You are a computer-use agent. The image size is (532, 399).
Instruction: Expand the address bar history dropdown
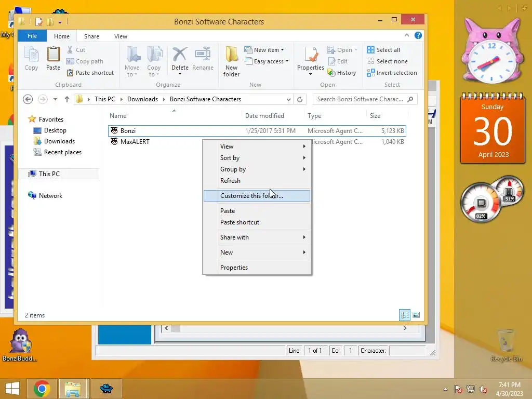tap(288, 99)
